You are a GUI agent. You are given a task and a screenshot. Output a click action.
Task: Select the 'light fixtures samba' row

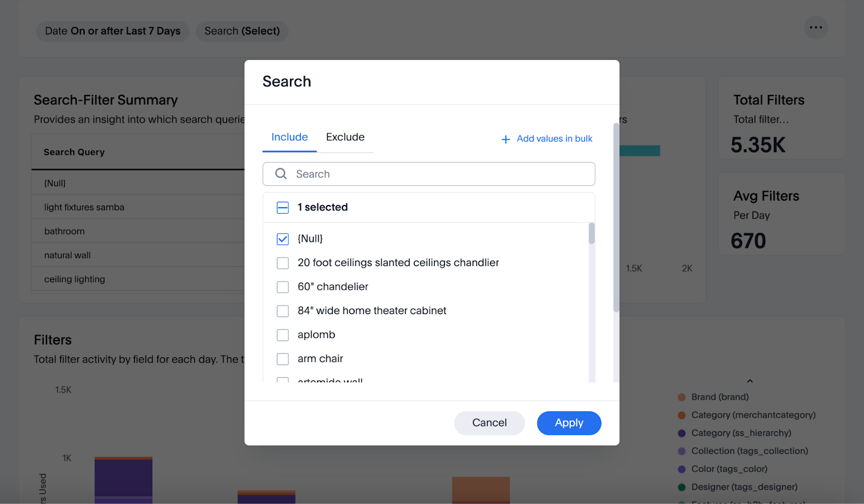[138, 207]
